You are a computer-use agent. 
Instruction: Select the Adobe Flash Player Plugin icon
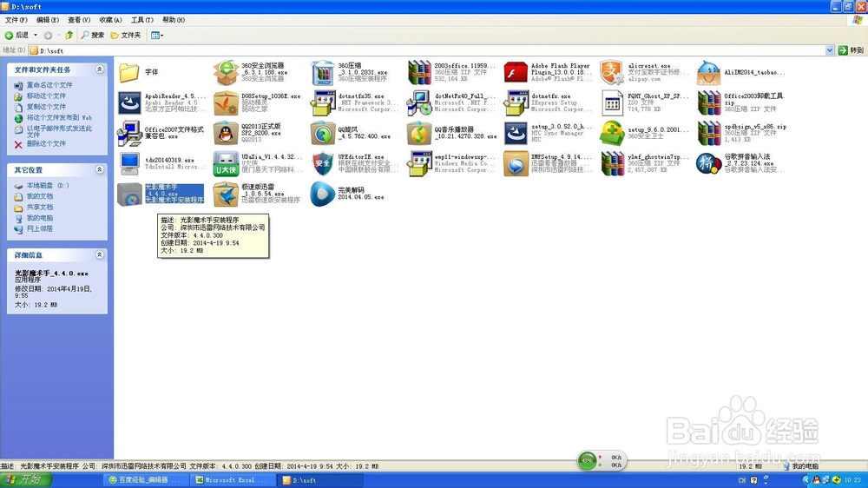(516, 73)
